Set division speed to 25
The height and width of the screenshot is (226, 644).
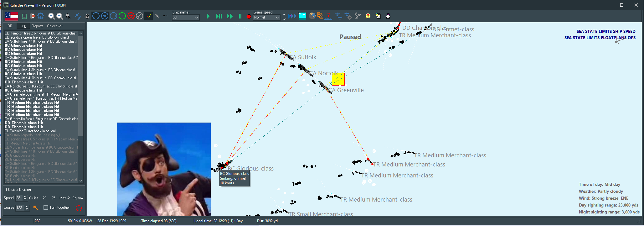[53, 198]
